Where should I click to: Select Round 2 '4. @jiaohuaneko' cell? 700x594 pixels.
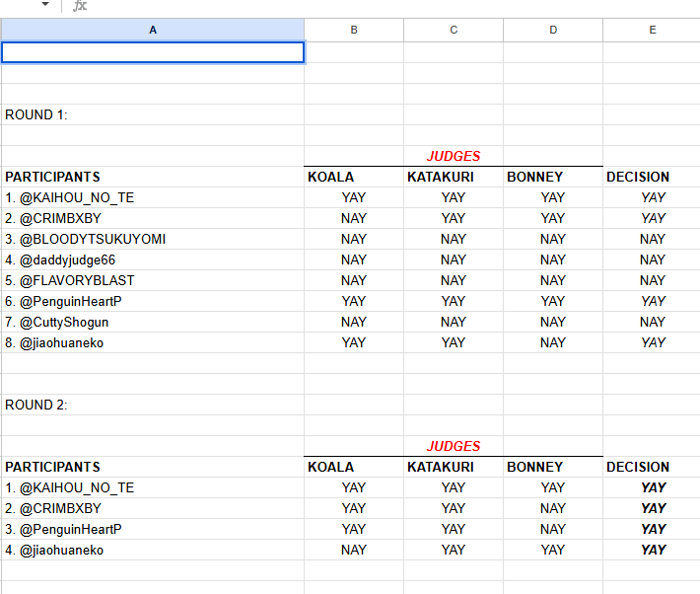[x=153, y=550]
